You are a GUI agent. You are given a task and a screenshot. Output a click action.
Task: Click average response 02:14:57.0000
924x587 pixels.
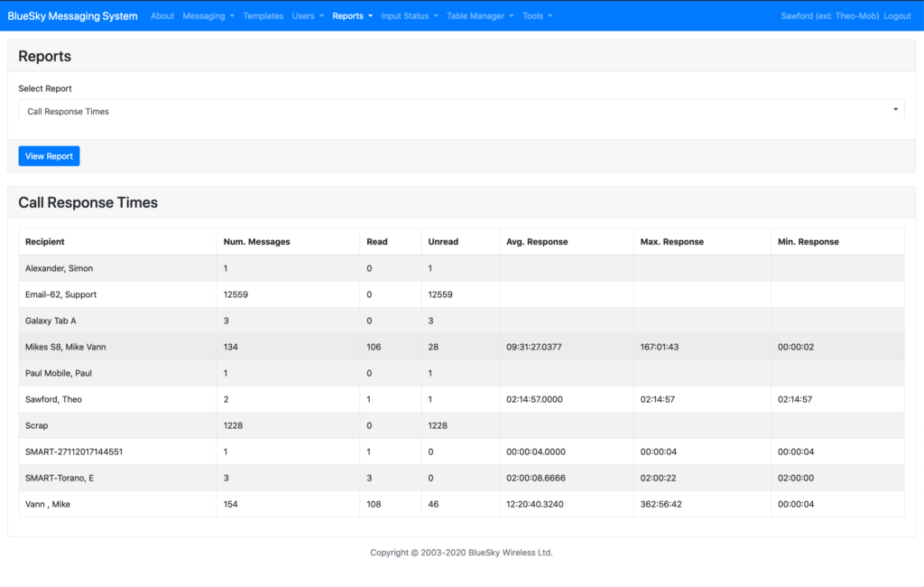tap(534, 399)
